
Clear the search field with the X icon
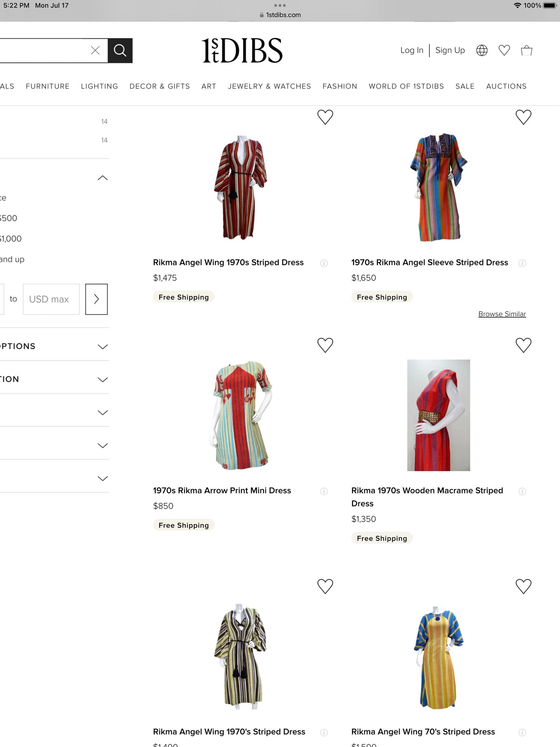[x=95, y=50]
